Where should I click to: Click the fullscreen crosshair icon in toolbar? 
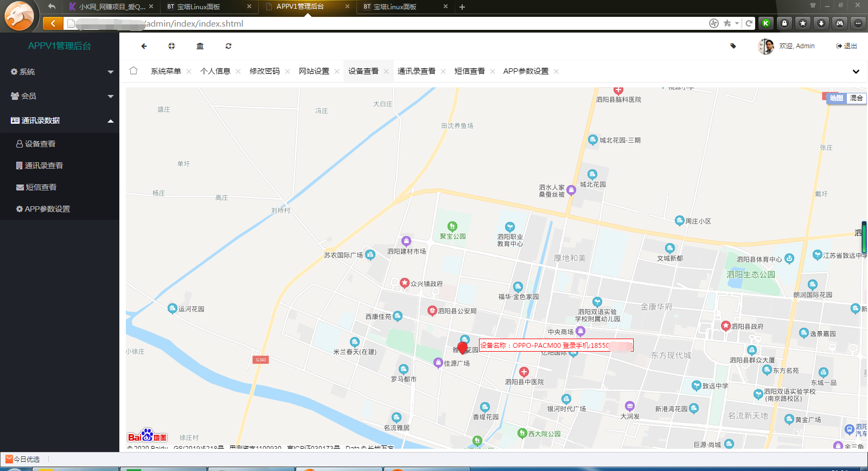[171, 46]
